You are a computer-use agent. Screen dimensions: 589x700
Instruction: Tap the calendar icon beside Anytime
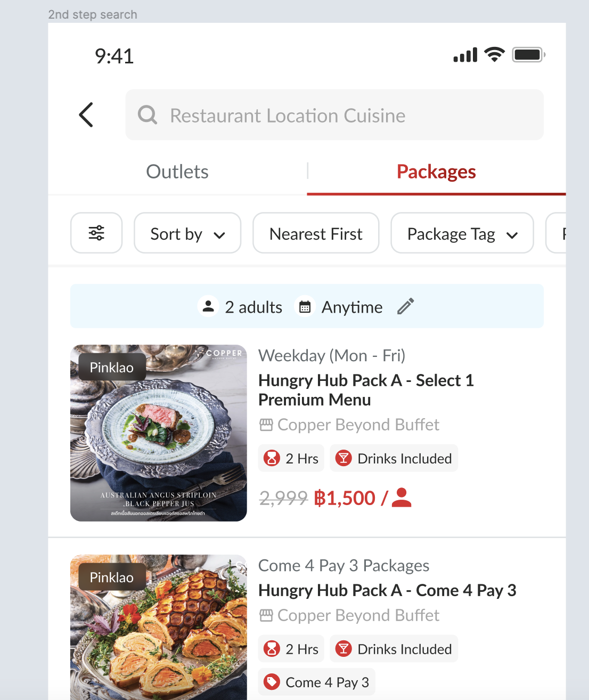point(305,307)
